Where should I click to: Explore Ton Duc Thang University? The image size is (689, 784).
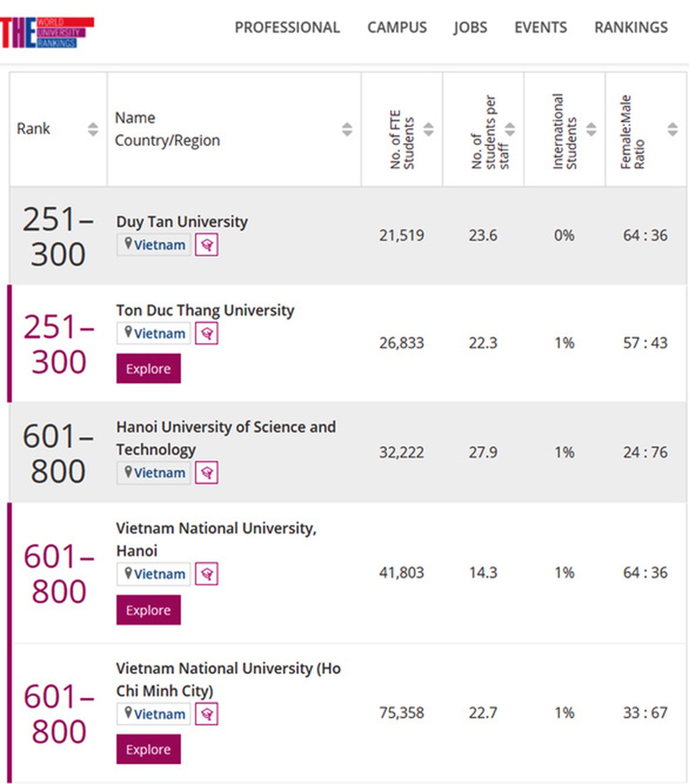click(149, 368)
